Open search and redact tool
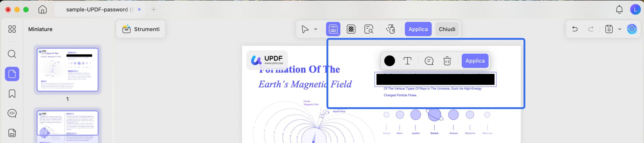The image size is (644, 143). (369, 29)
